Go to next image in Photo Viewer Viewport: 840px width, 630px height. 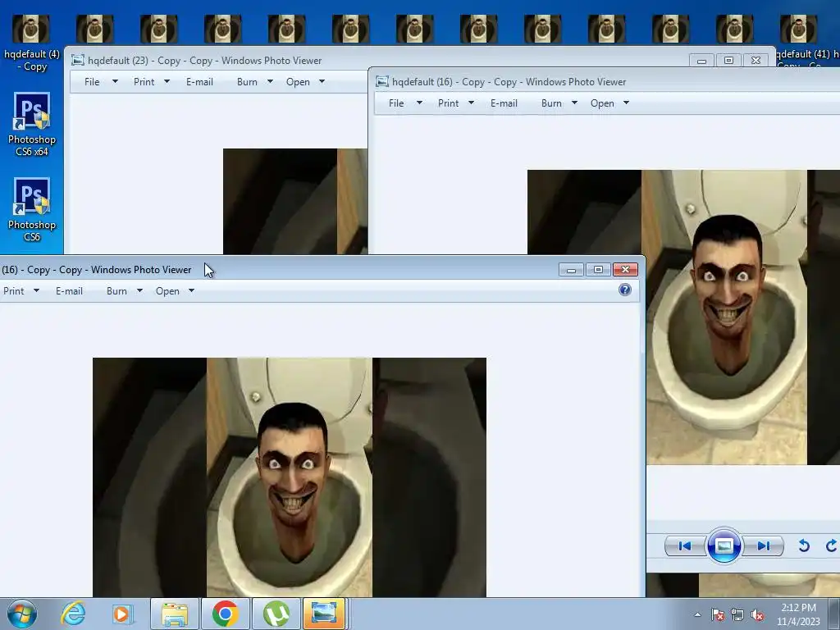[x=764, y=546]
